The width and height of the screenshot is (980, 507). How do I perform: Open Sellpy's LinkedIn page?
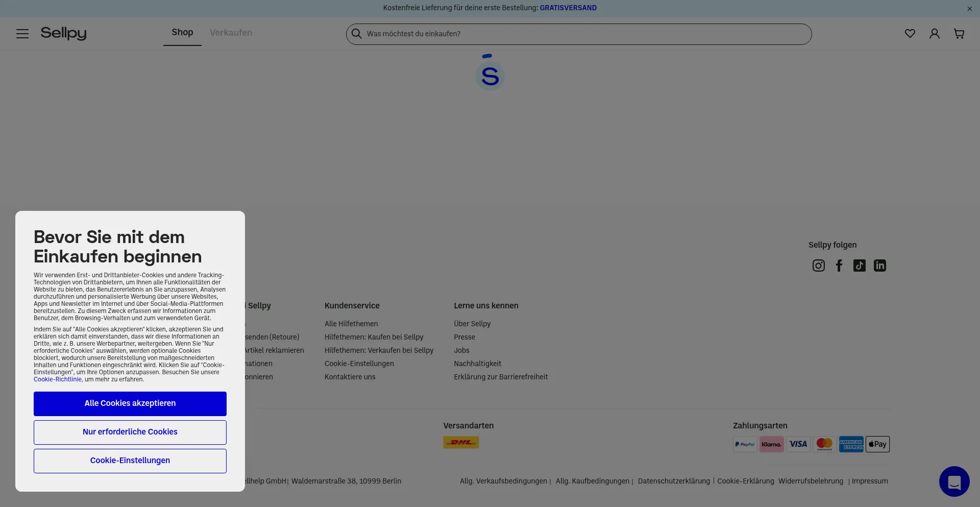click(879, 265)
